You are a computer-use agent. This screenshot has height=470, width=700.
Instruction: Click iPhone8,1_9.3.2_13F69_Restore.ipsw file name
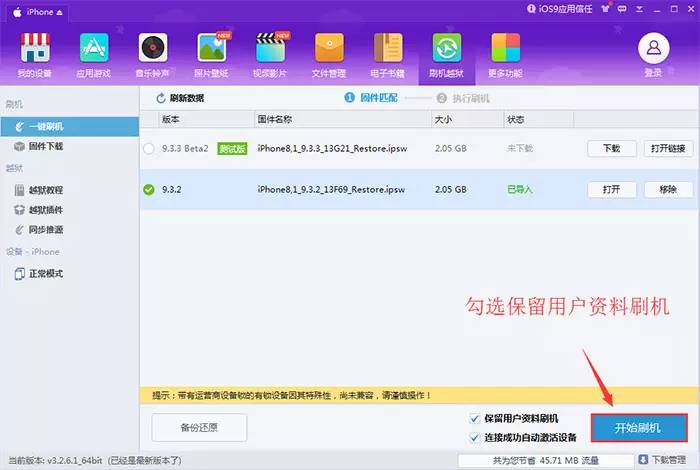331,190
